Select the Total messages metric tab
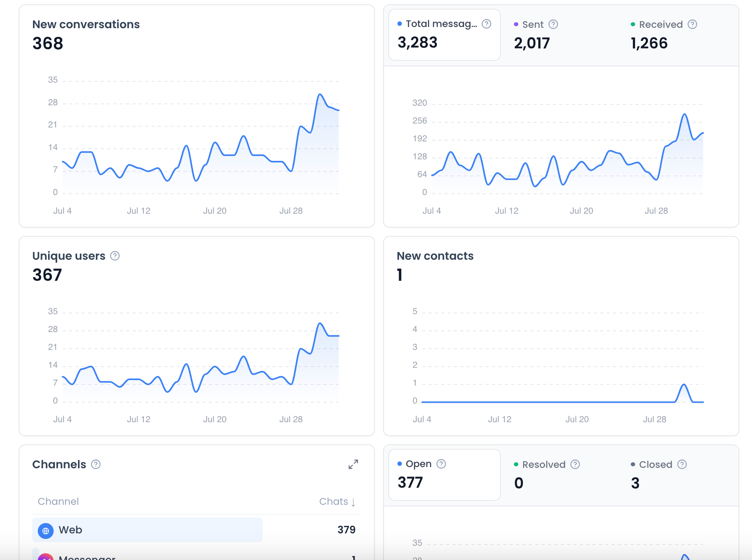Viewport: 752px width, 560px height. pyautogui.click(x=444, y=35)
